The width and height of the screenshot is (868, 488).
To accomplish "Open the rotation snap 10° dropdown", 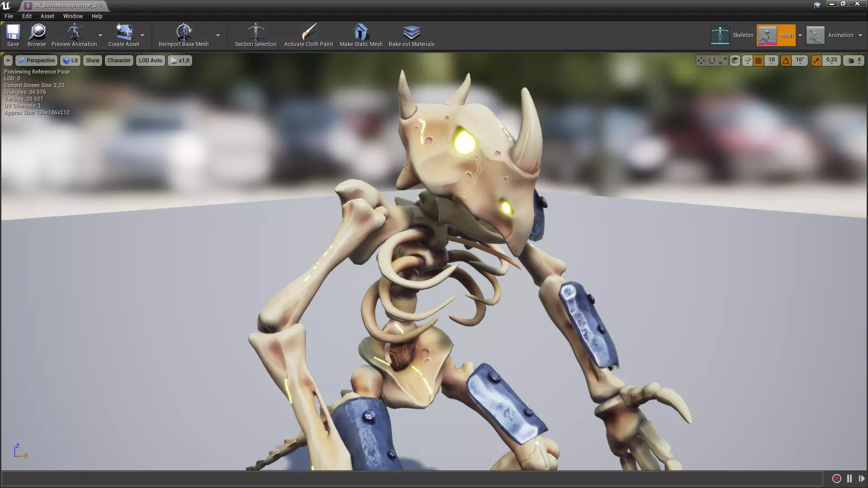I will pos(800,61).
